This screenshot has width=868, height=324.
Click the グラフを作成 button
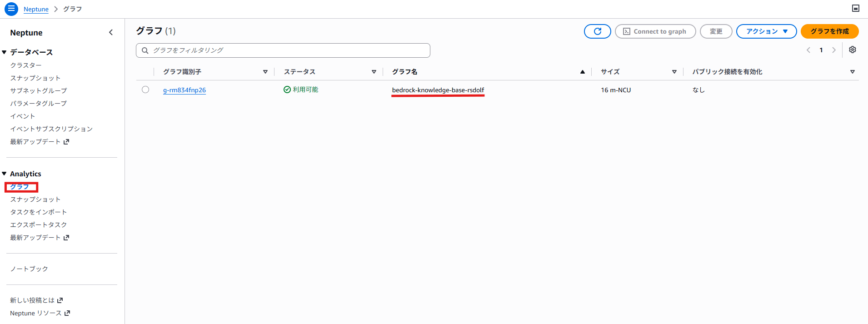830,31
